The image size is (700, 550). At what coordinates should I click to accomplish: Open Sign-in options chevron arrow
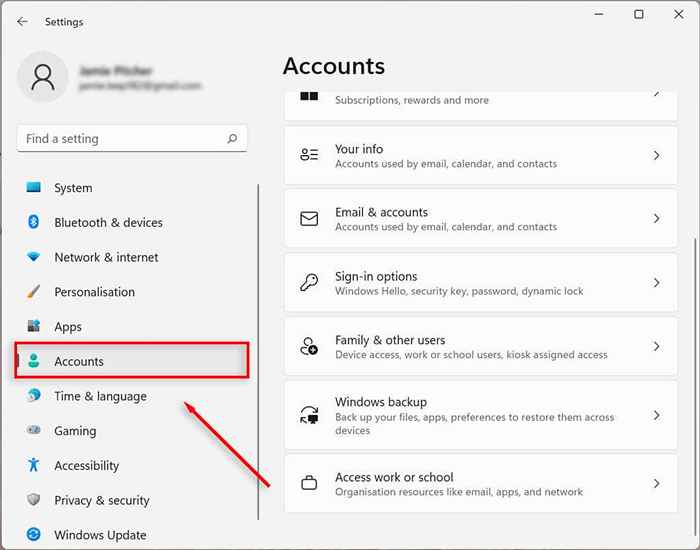pyautogui.click(x=657, y=283)
